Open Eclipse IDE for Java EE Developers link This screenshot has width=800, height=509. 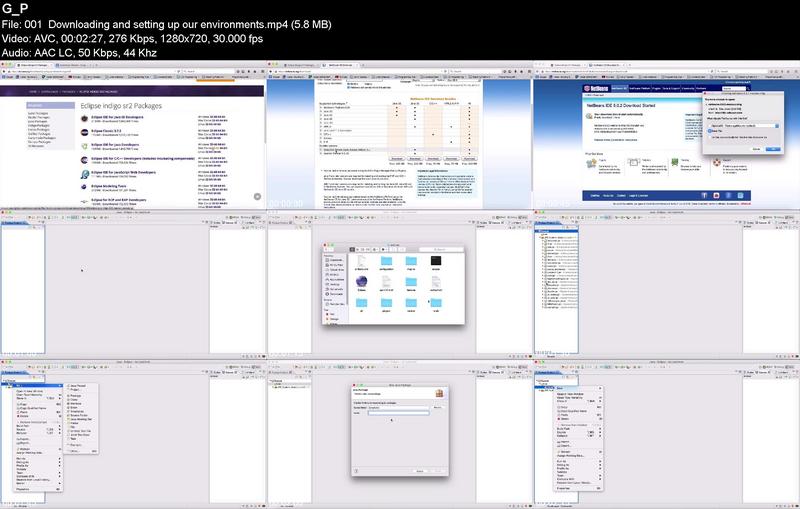click(x=117, y=117)
